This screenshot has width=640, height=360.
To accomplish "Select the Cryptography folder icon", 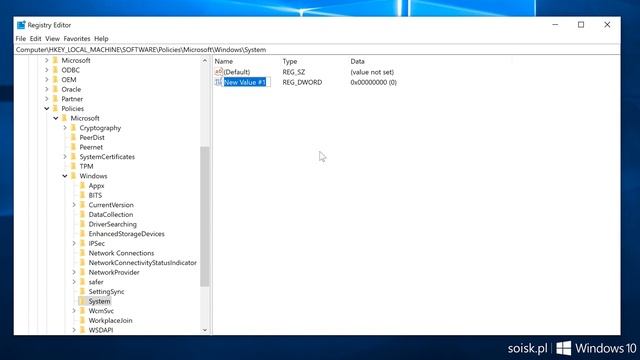I will click(x=73, y=128).
